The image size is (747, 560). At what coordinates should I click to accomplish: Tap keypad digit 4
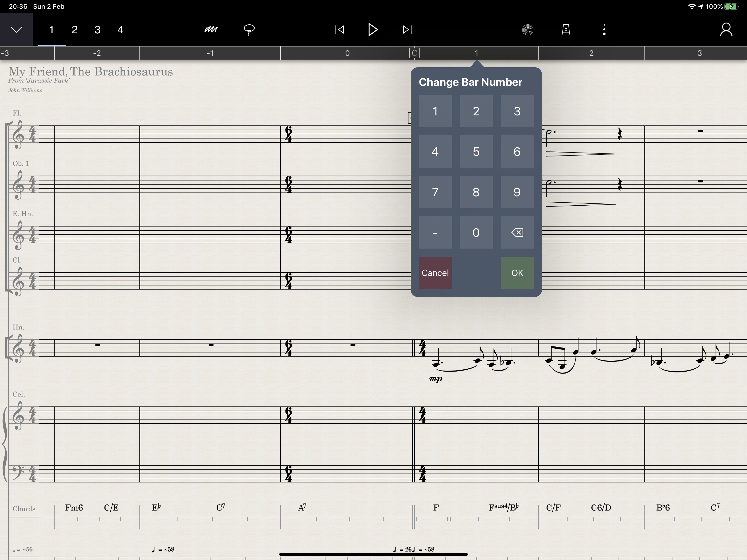(435, 151)
